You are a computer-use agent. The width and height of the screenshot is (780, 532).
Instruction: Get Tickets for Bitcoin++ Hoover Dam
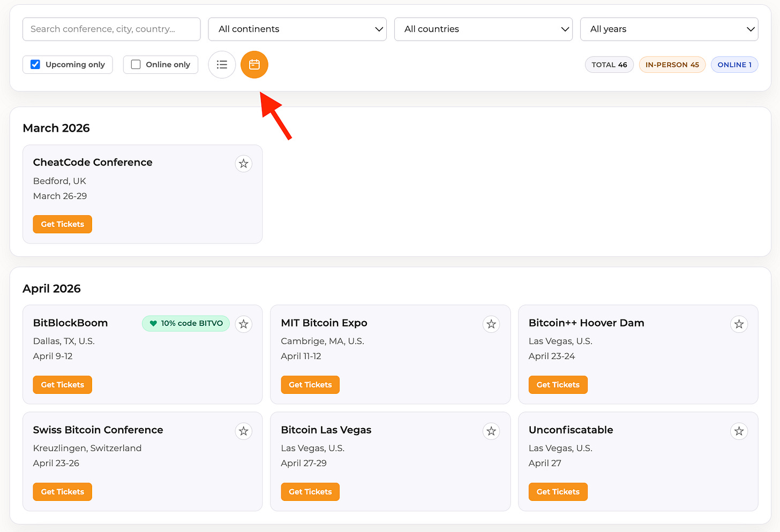(558, 385)
